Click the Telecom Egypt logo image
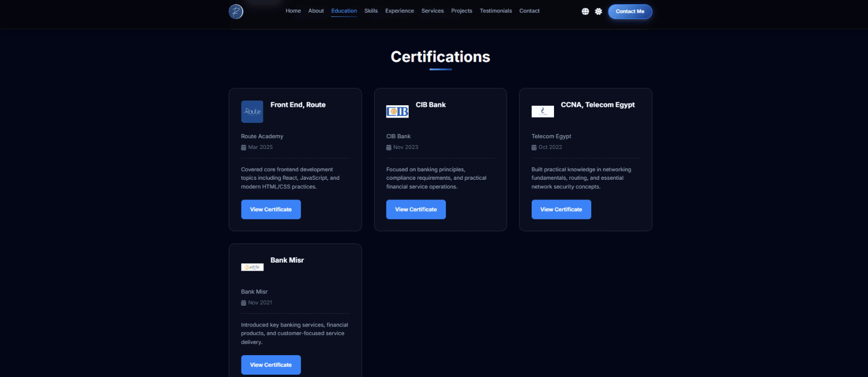Screen dimensions: 868x377 [542, 112]
